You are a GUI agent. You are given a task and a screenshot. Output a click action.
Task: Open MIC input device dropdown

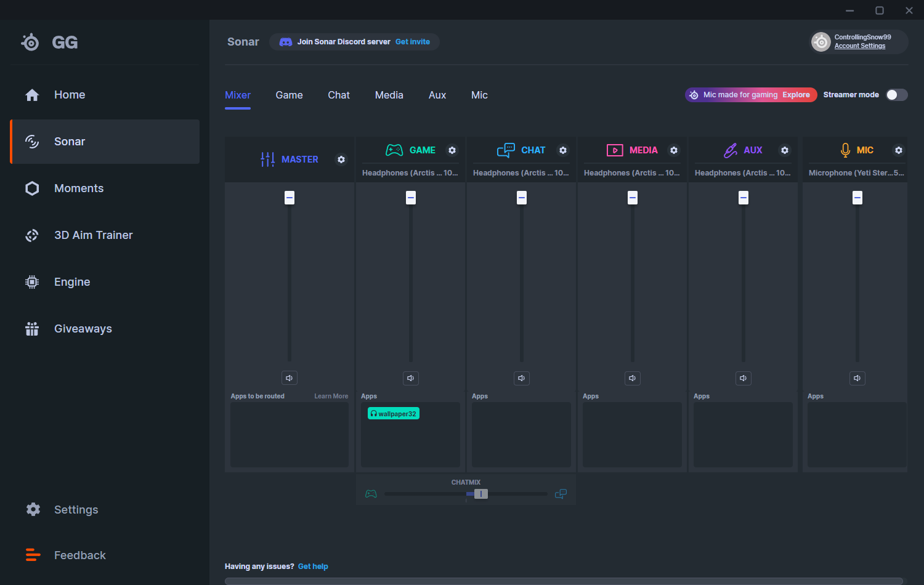[857, 173]
